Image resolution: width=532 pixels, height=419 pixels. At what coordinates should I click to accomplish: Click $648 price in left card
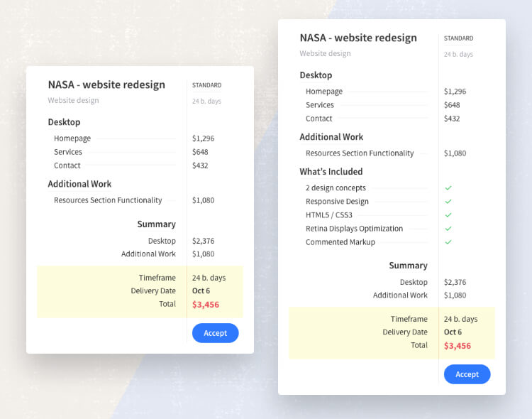(200, 152)
